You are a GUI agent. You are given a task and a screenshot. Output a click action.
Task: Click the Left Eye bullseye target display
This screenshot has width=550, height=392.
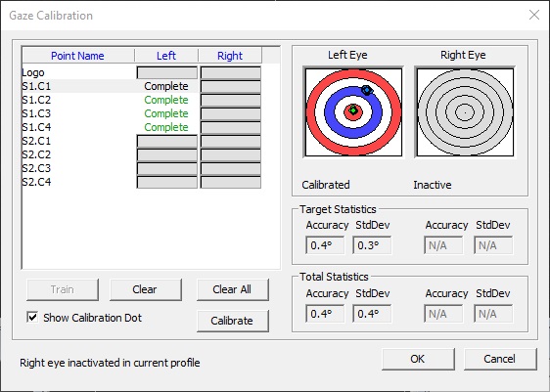[x=353, y=112]
